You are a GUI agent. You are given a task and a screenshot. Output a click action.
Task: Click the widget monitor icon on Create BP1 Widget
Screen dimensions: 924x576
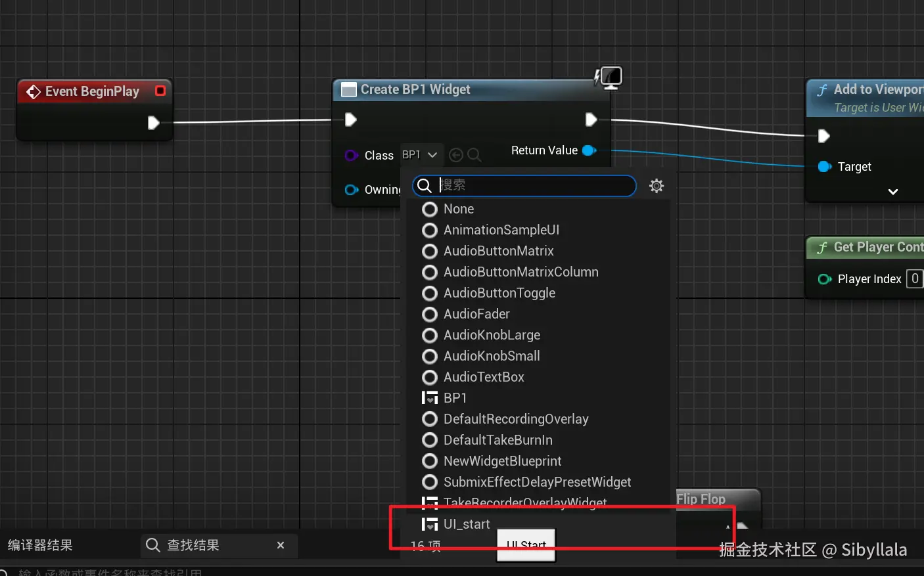click(x=609, y=78)
